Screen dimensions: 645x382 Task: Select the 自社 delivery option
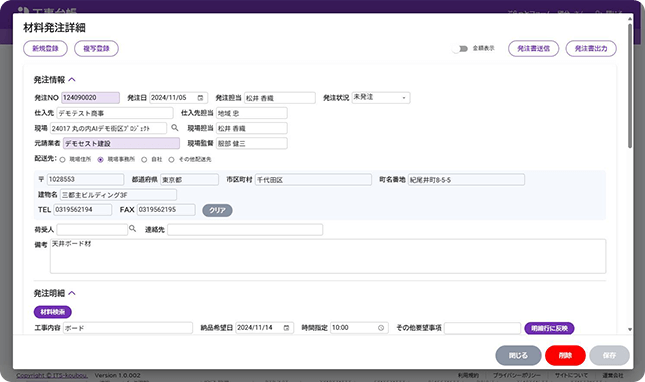coord(144,160)
